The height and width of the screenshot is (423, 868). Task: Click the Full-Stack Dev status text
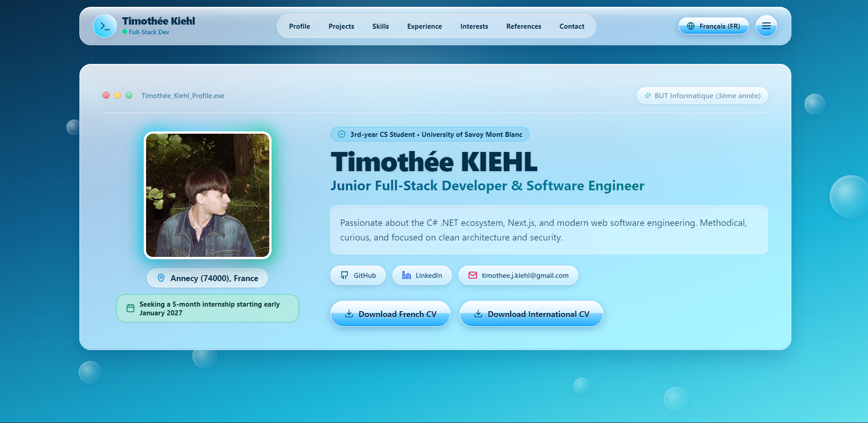(x=149, y=32)
